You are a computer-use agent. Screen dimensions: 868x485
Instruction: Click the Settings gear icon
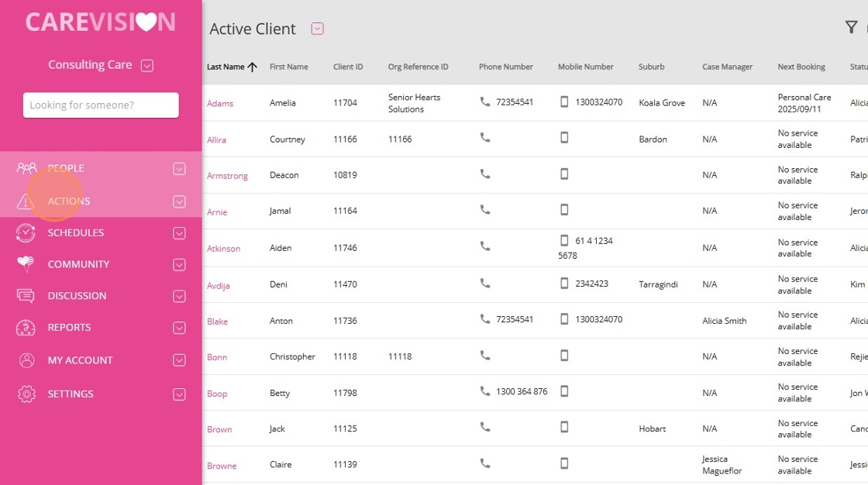[x=26, y=394]
